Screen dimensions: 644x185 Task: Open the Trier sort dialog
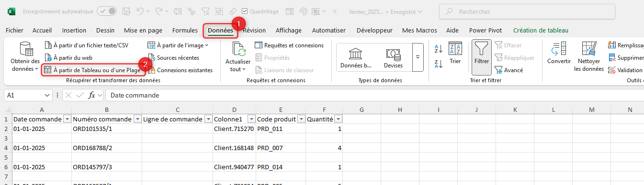(x=455, y=53)
